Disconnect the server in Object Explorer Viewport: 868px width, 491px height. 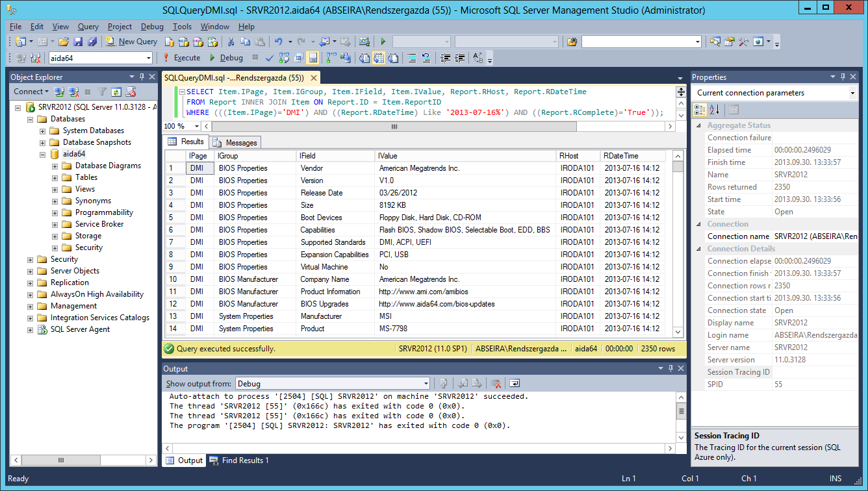[73, 92]
